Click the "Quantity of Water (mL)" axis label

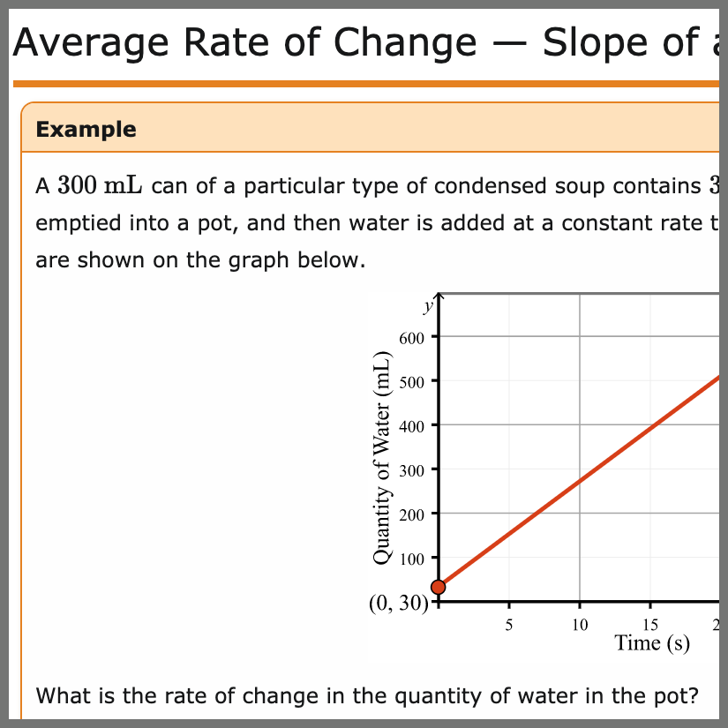click(x=382, y=459)
